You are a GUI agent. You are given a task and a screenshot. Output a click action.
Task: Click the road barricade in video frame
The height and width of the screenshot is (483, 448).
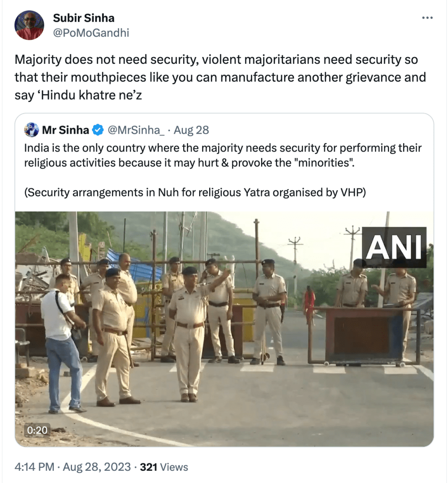(x=363, y=335)
